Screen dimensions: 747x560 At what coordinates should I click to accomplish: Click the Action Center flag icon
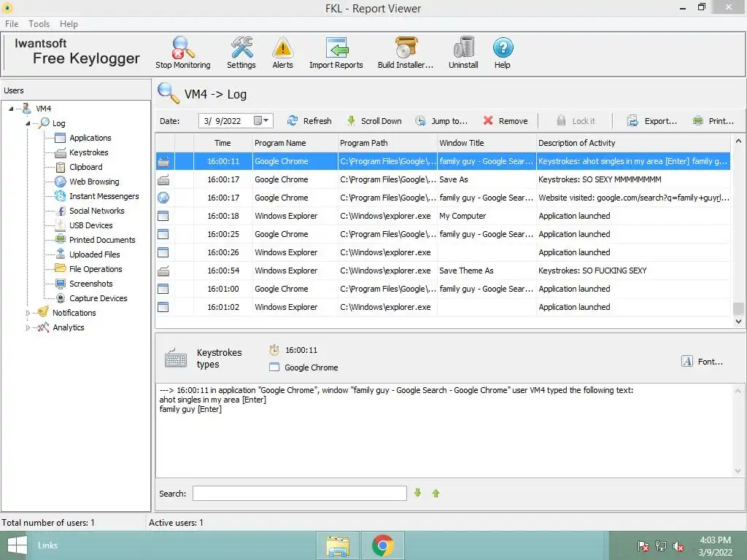(643, 546)
